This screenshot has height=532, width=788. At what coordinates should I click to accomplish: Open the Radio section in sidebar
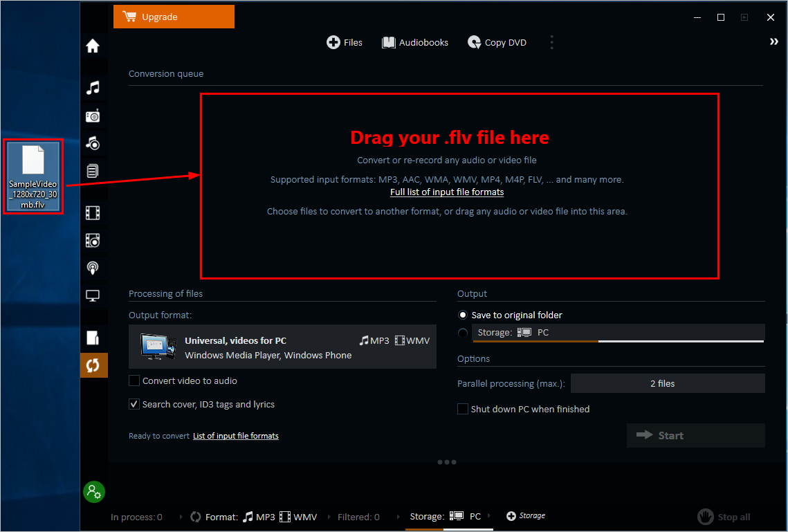(93, 116)
